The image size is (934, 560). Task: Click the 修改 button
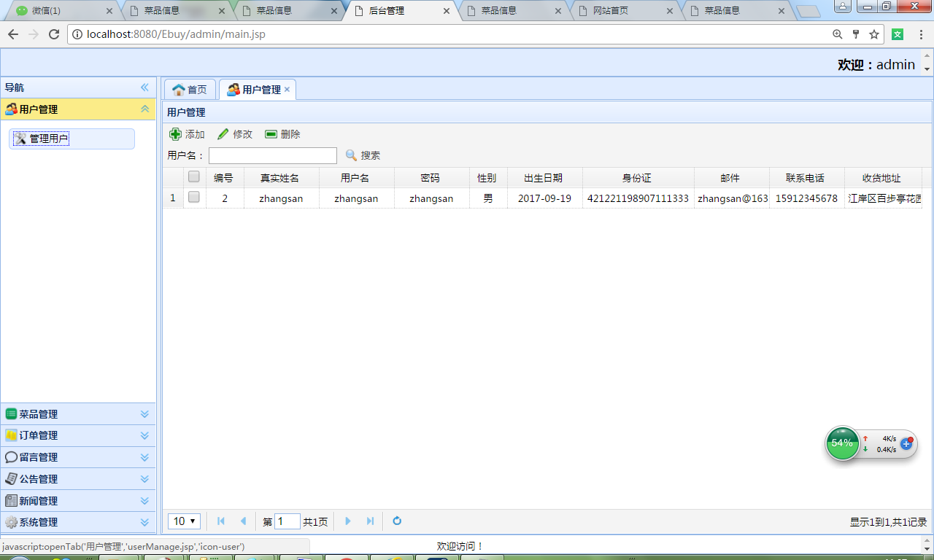point(235,134)
